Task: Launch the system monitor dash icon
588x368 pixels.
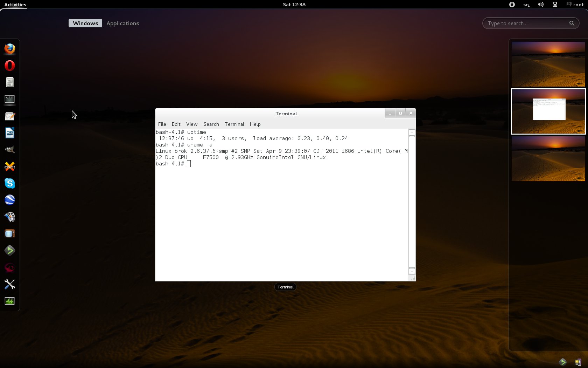Action: 10,301
